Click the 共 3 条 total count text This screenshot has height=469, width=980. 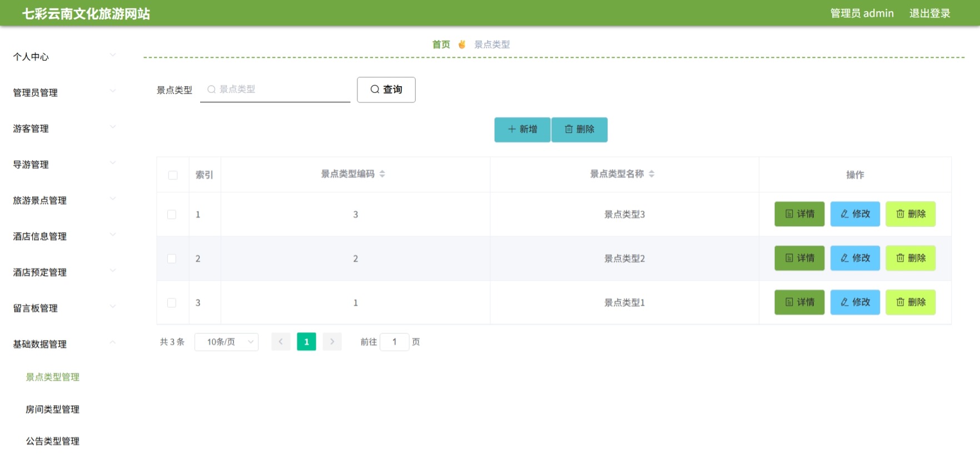[x=172, y=342]
